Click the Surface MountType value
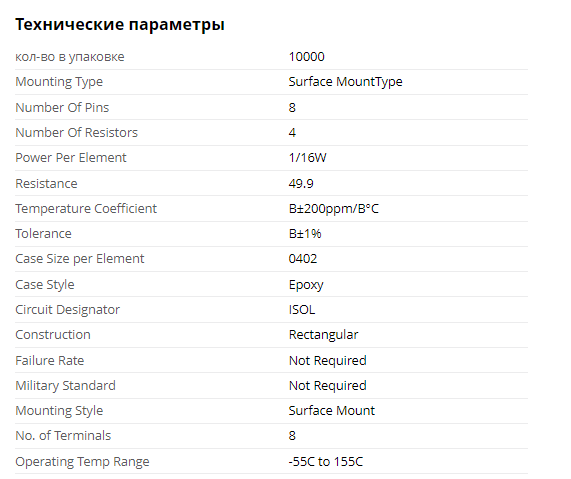This screenshot has height=479, width=571. (345, 82)
